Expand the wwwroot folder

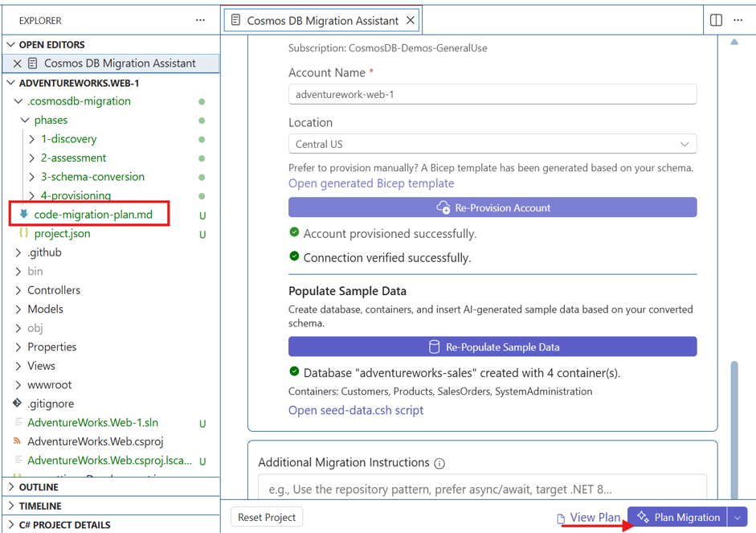18,384
